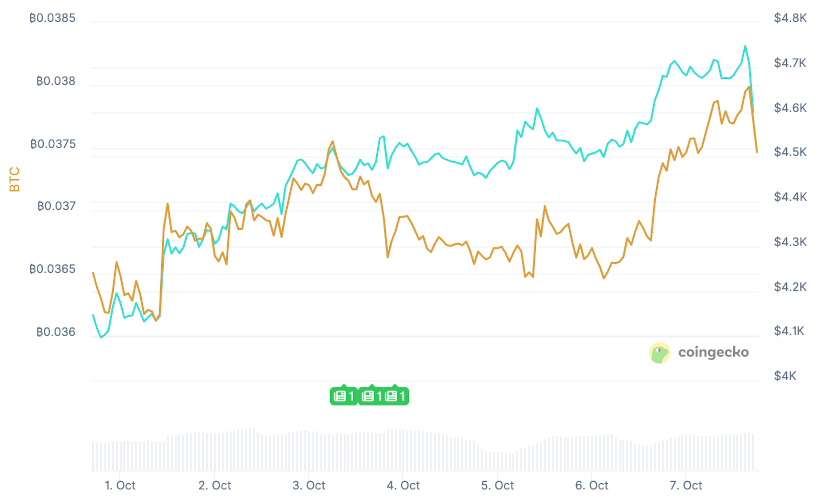
Task: Click the ₿0.037 left axis label
Action: (x=56, y=206)
